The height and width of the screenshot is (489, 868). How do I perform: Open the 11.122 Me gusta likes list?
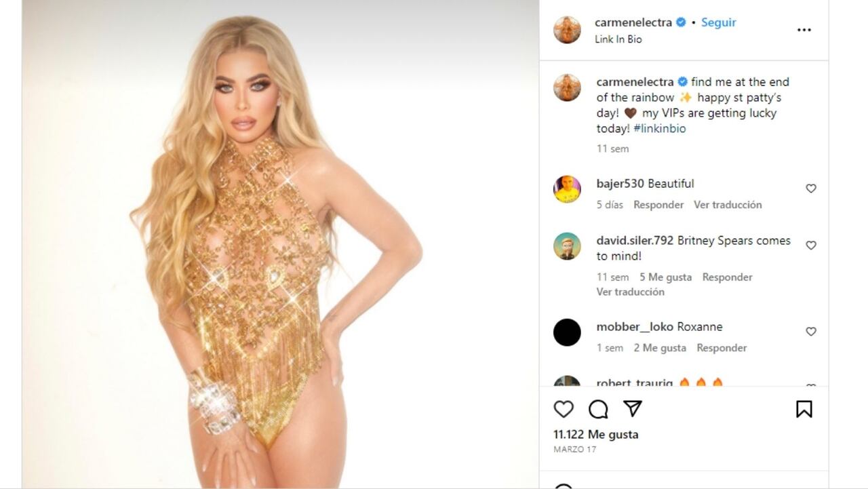click(x=596, y=435)
